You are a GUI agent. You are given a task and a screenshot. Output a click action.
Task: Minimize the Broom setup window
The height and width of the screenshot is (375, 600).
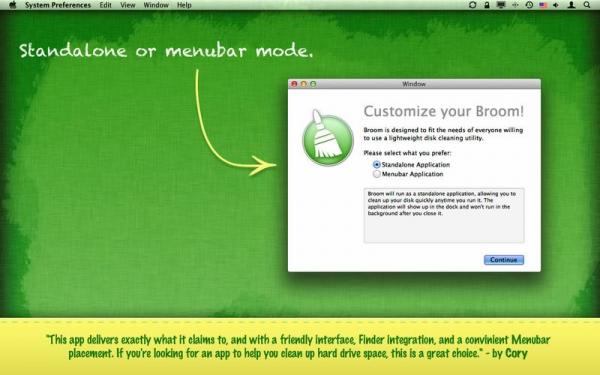point(304,84)
